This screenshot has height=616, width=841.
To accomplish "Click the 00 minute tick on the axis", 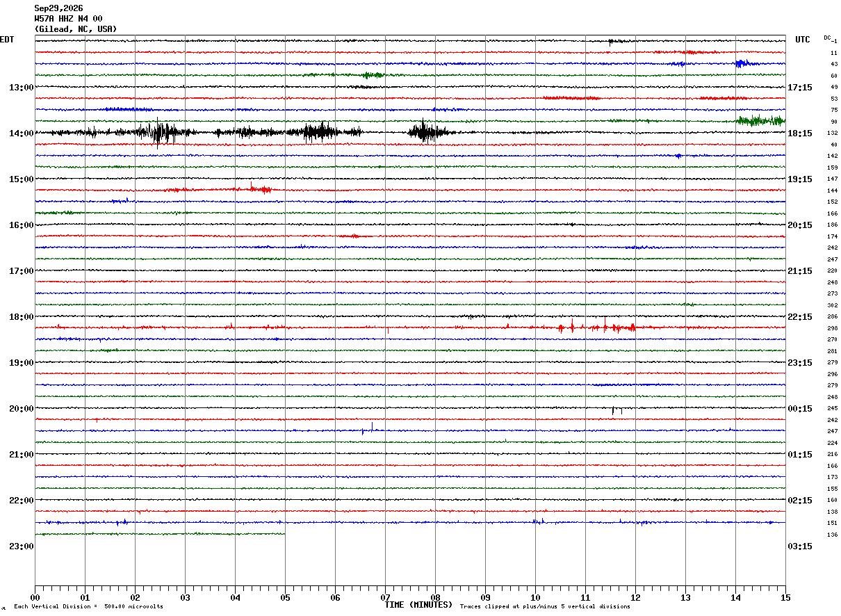I will point(35,597).
